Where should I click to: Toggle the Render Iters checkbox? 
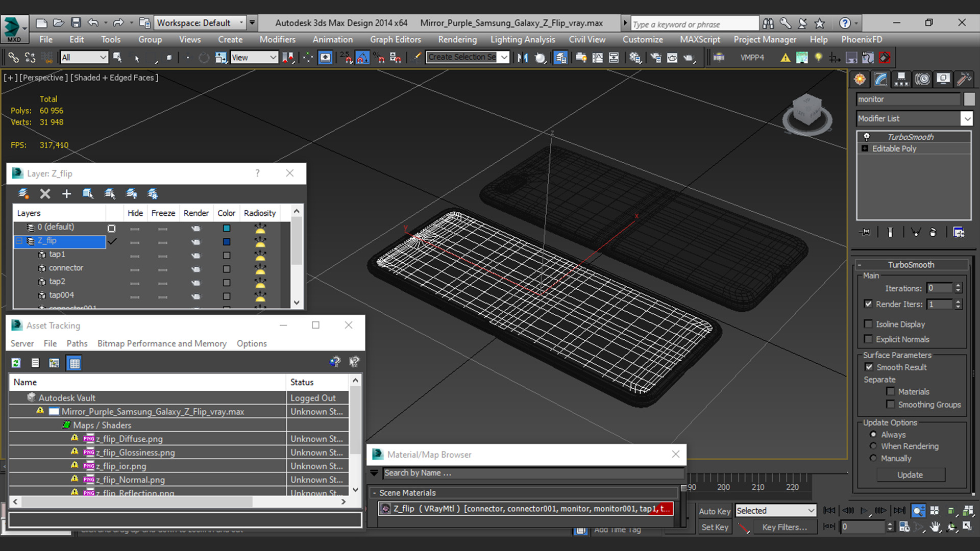pos(868,304)
